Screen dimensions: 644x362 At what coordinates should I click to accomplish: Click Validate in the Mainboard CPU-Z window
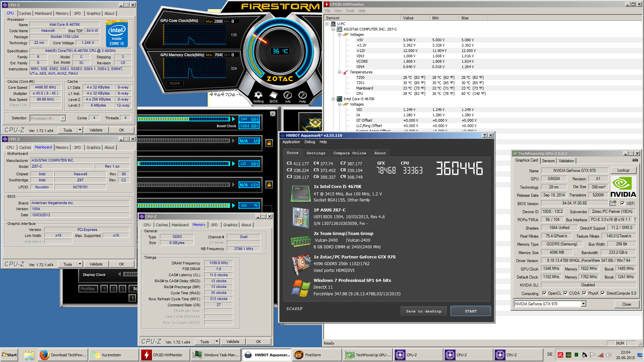[x=96, y=264]
